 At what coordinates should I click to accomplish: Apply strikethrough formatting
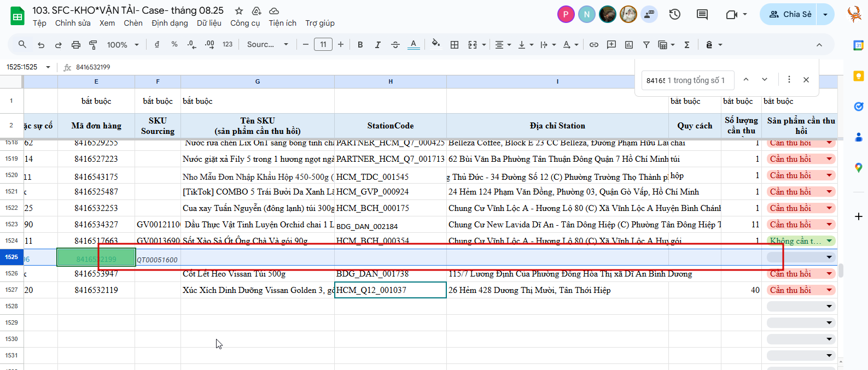point(395,45)
